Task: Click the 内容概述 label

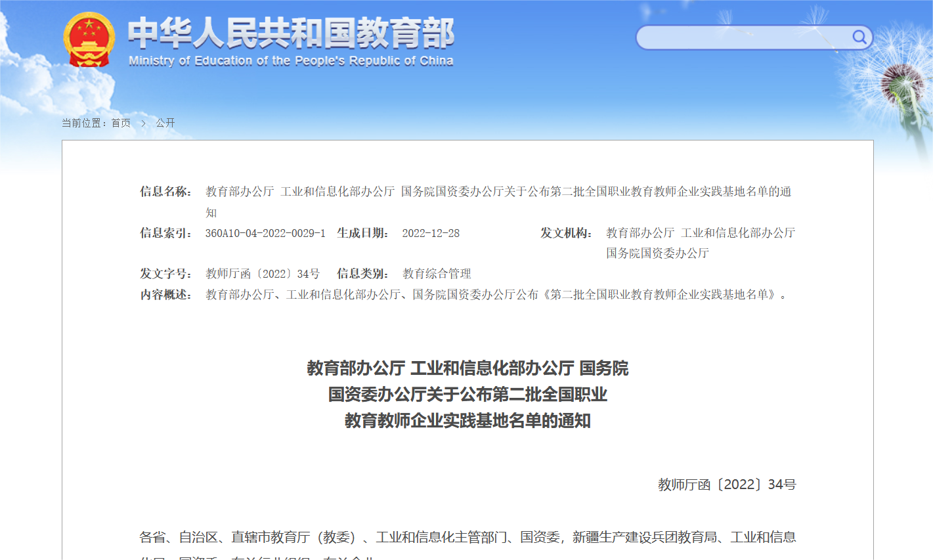Action: click(x=165, y=295)
